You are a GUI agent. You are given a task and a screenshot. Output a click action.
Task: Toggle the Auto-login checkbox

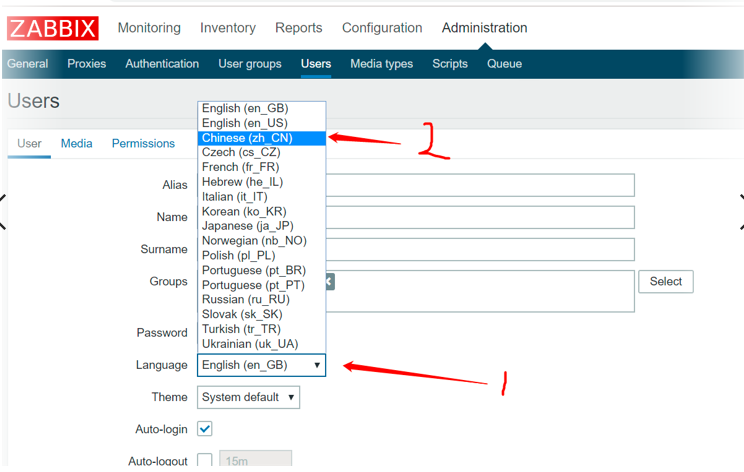(205, 429)
